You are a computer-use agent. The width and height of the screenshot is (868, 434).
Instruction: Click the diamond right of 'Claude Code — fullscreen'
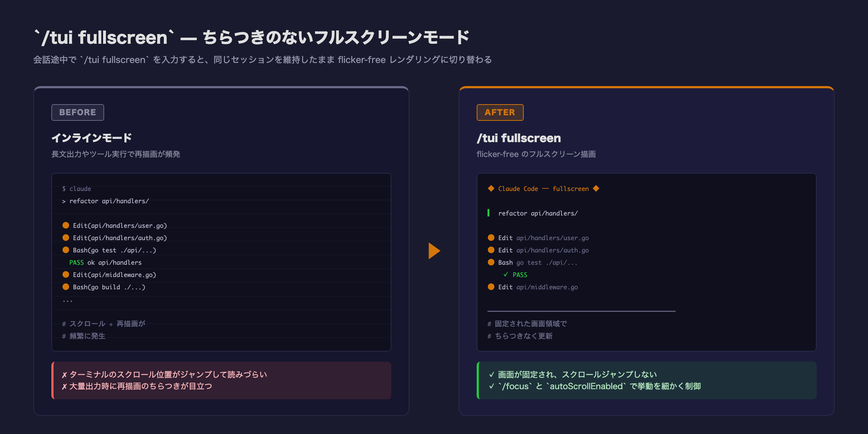coord(596,188)
